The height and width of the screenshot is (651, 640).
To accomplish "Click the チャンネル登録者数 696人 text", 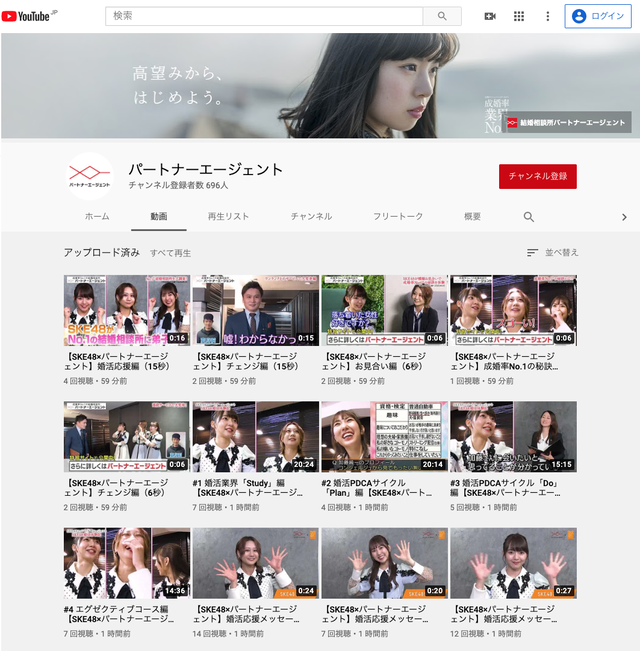I will (178, 185).
